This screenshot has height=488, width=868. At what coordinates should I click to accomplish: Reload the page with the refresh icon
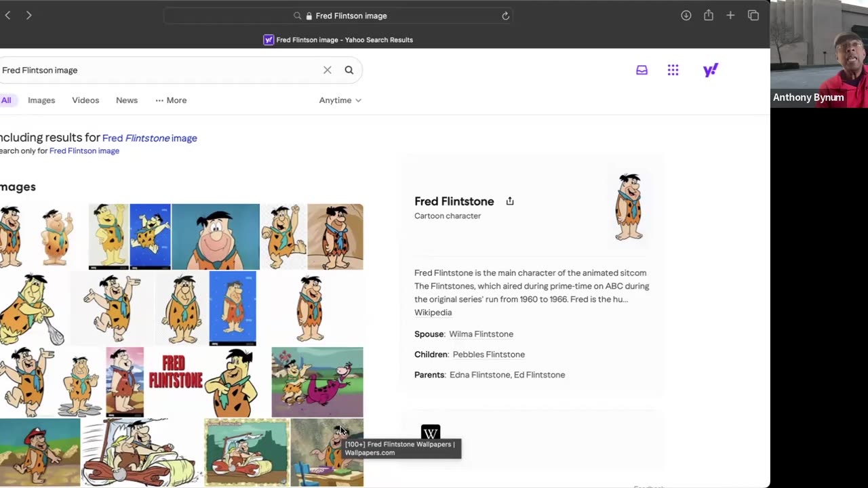pyautogui.click(x=505, y=16)
